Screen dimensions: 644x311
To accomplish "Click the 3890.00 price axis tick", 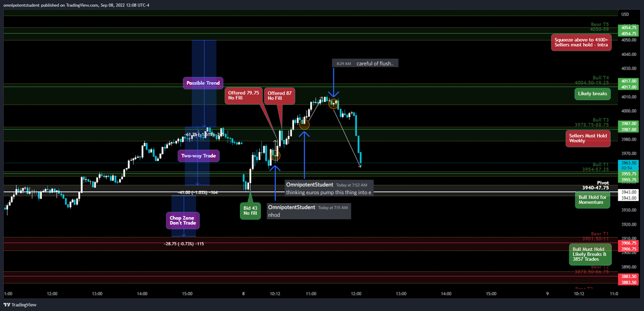I will pos(629,267).
